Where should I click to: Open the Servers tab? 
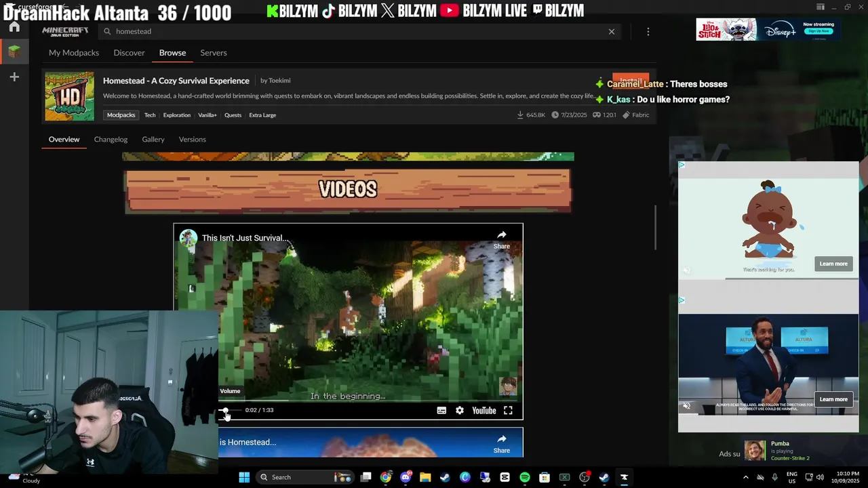point(214,53)
